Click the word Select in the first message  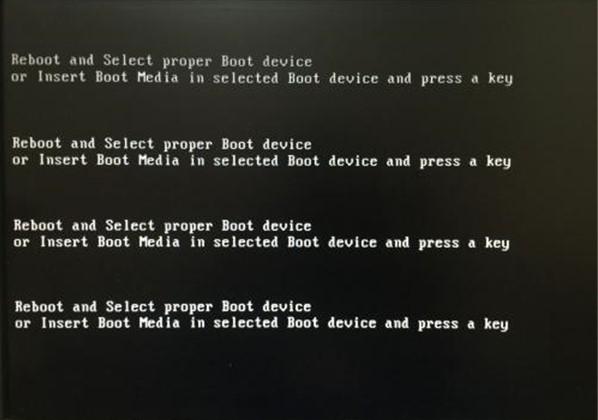point(128,60)
